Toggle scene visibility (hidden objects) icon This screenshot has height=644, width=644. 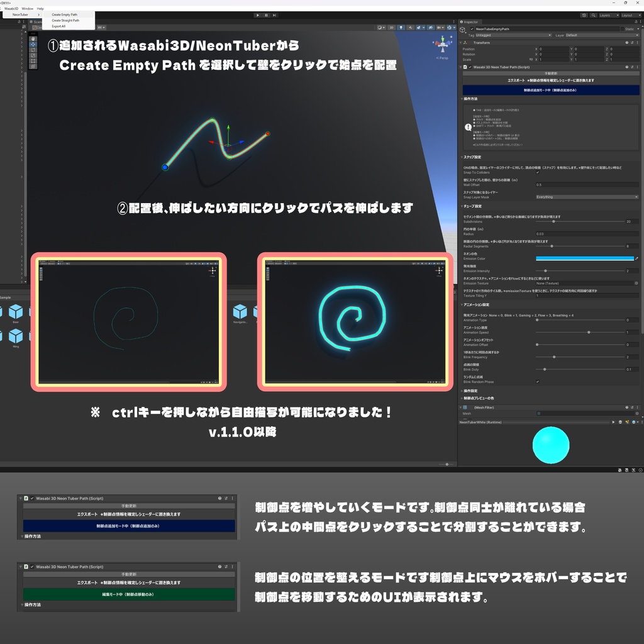(x=430, y=28)
